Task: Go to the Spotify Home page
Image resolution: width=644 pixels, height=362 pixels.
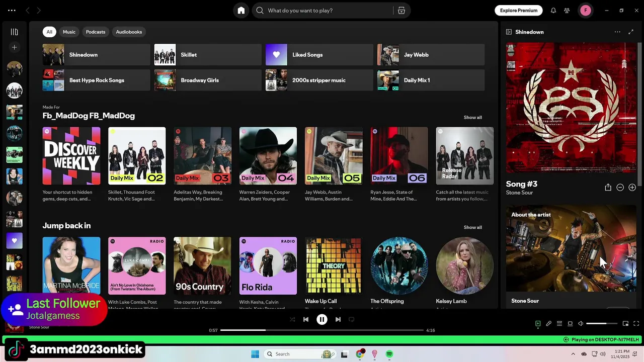Action: (x=241, y=11)
